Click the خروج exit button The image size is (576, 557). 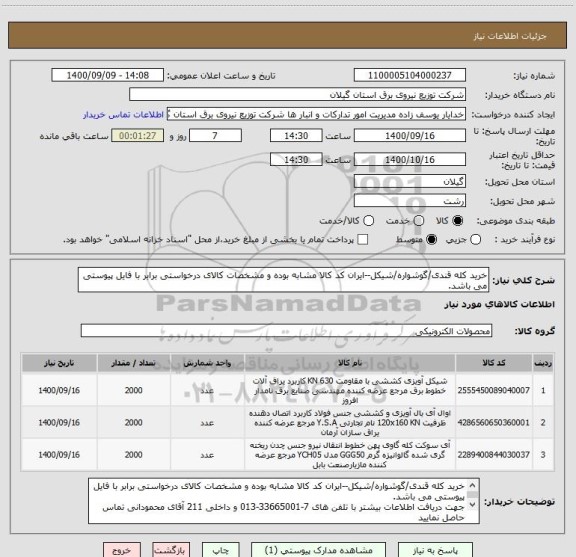pos(122,550)
